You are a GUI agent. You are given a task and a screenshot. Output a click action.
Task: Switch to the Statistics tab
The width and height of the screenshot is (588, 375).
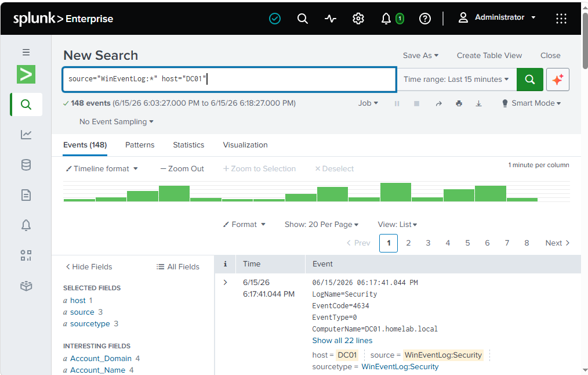tap(188, 145)
